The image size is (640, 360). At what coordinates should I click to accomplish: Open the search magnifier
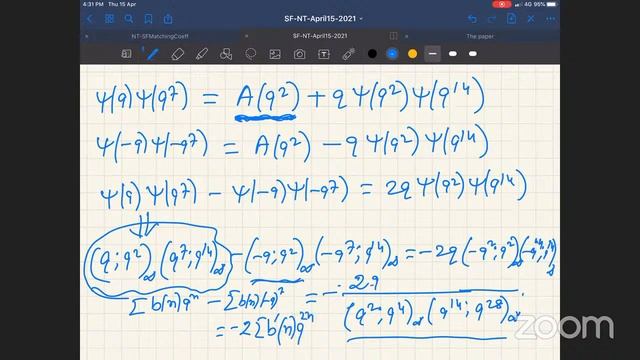point(129,19)
